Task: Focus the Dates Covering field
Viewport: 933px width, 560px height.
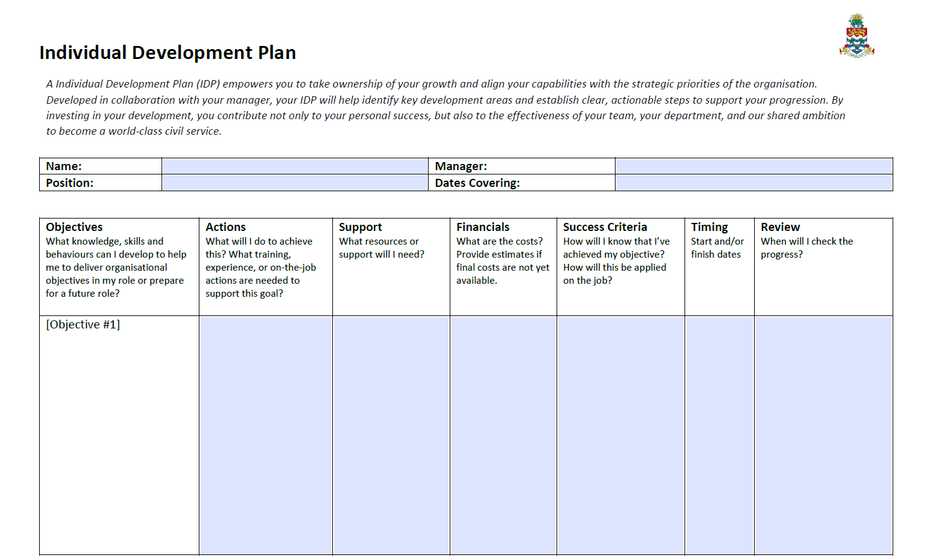Action: point(753,183)
